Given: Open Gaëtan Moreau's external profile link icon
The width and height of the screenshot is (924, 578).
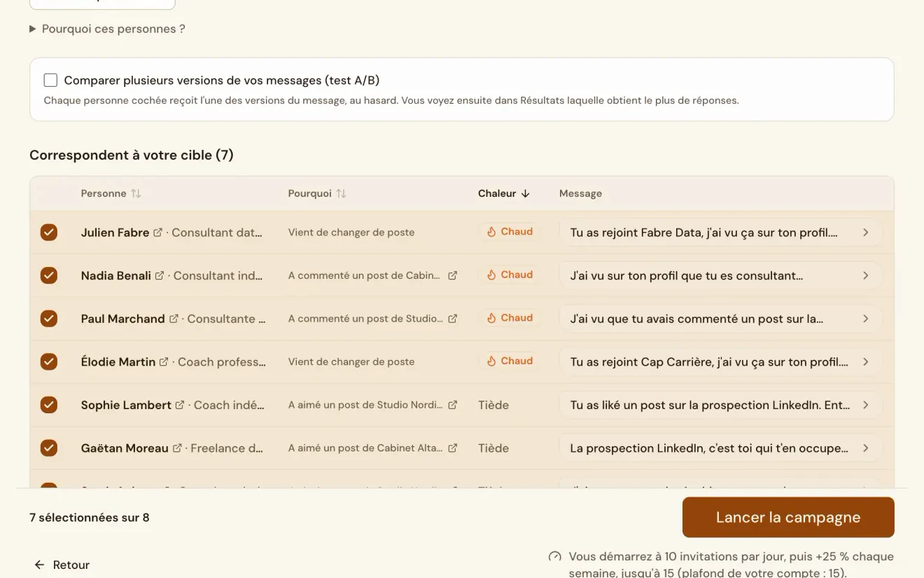Looking at the screenshot, I should click(177, 448).
